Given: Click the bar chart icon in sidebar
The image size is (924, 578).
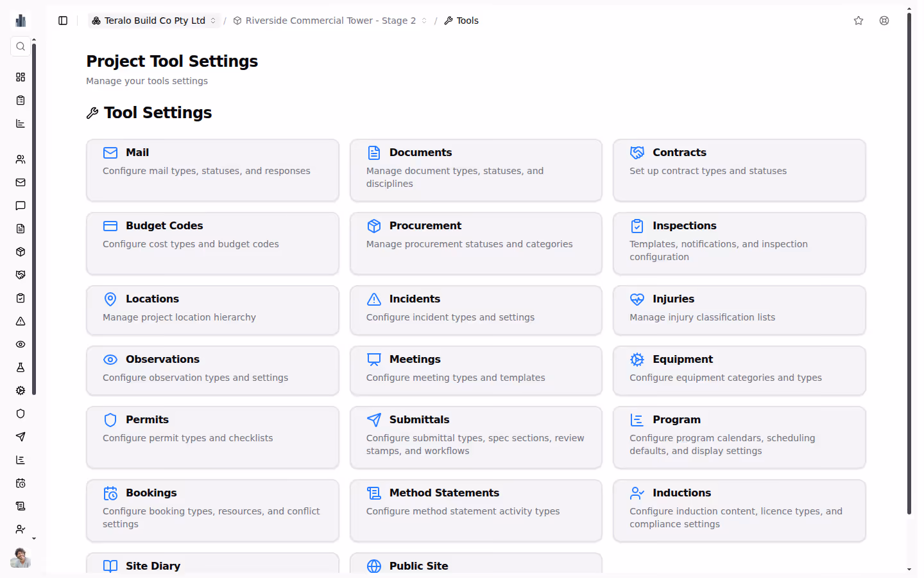Looking at the screenshot, I should pyautogui.click(x=21, y=123).
